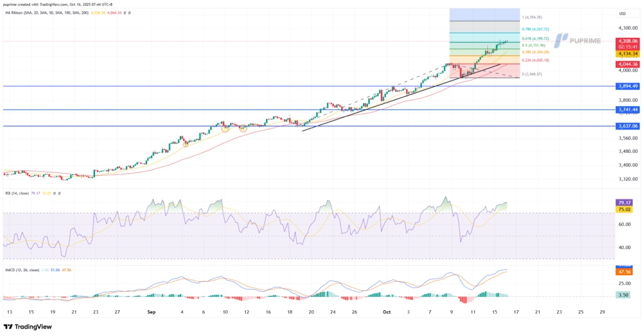The width and height of the screenshot is (644, 336).
Task: Click the blue Fibonacci zone above level 1
Action: [484, 14]
